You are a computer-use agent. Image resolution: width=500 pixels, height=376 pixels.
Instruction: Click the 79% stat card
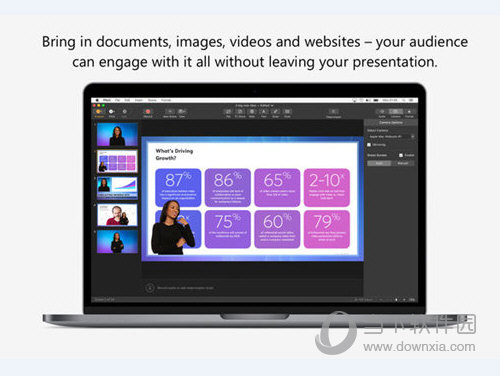click(327, 229)
